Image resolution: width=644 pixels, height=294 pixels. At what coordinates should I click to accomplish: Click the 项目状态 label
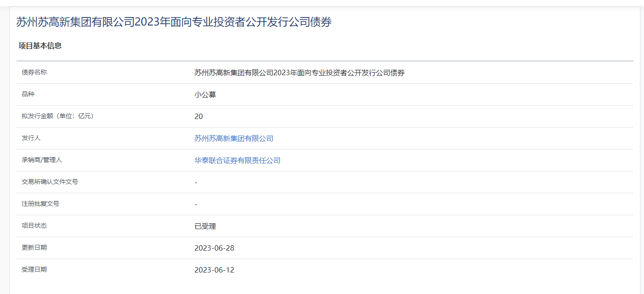point(34,226)
